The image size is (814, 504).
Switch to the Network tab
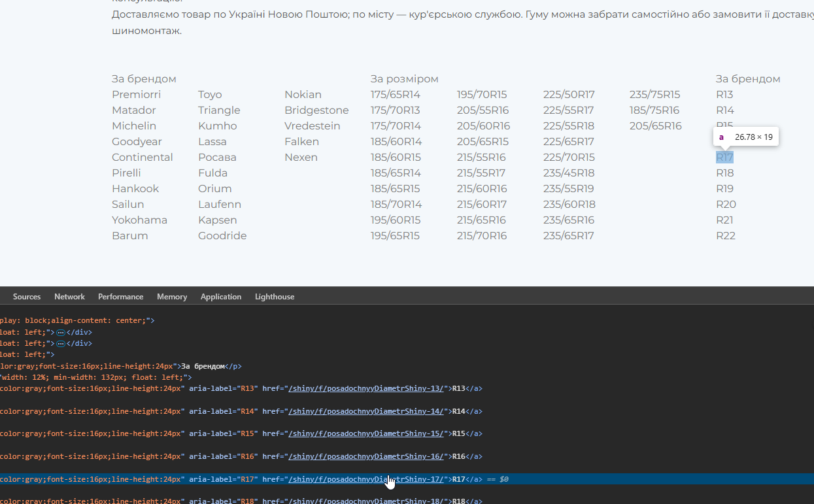pyautogui.click(x=69, y=297)
